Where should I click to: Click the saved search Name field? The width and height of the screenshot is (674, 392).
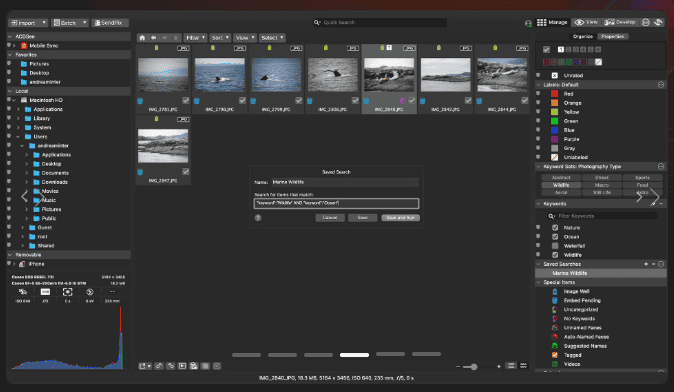345,182
